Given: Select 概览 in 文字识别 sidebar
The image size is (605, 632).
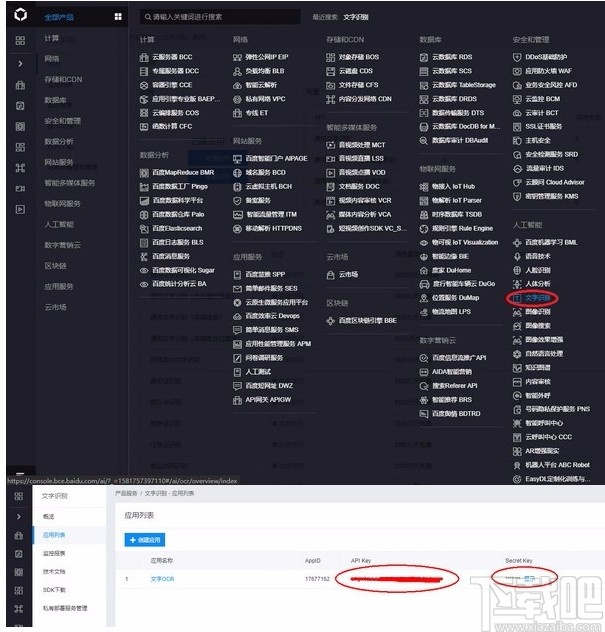Looking at the screenshot, I should click(x=48, y=516).
